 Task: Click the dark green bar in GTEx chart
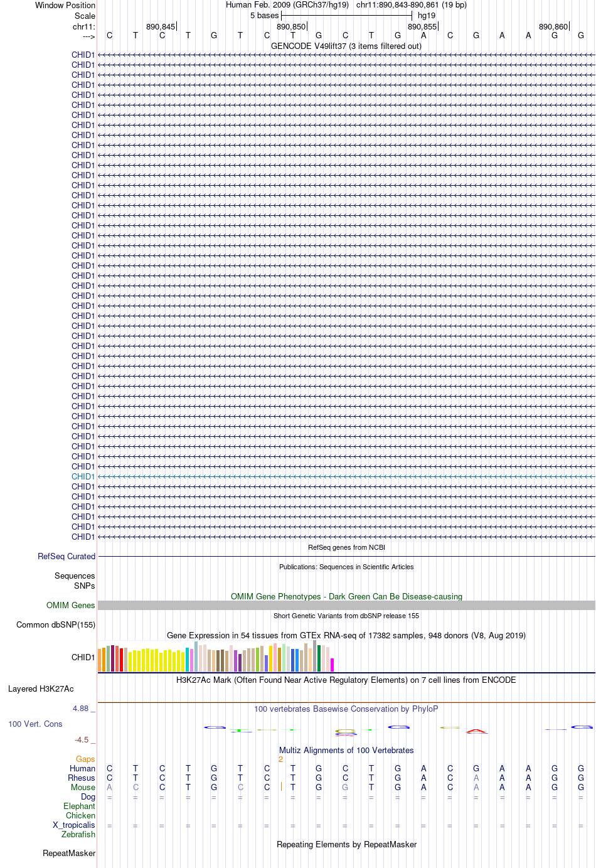point(319,658)
